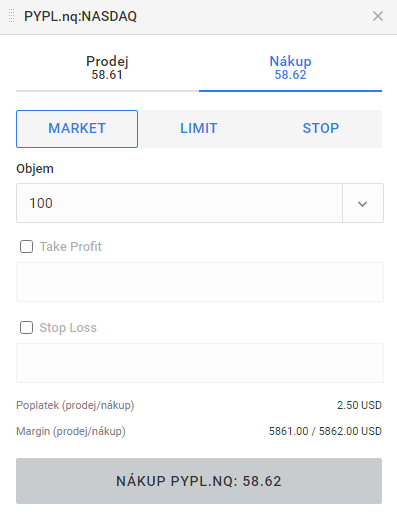Choose the MARKET order type
397x522 pixels.
pos(77,129)
